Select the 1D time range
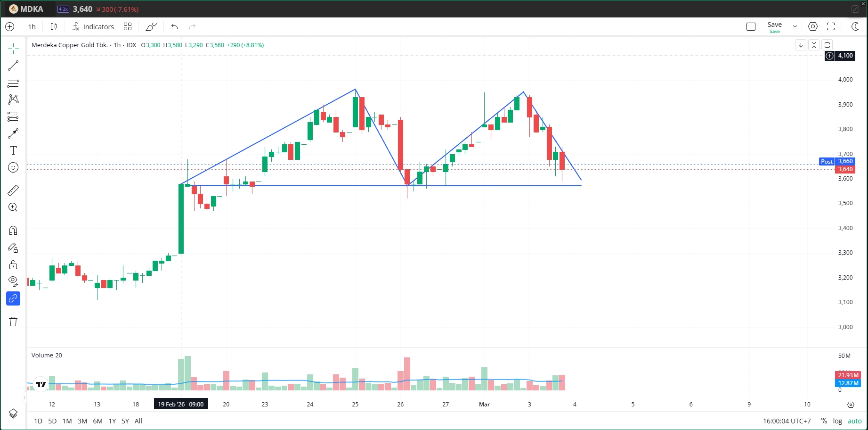 point(38,421)
